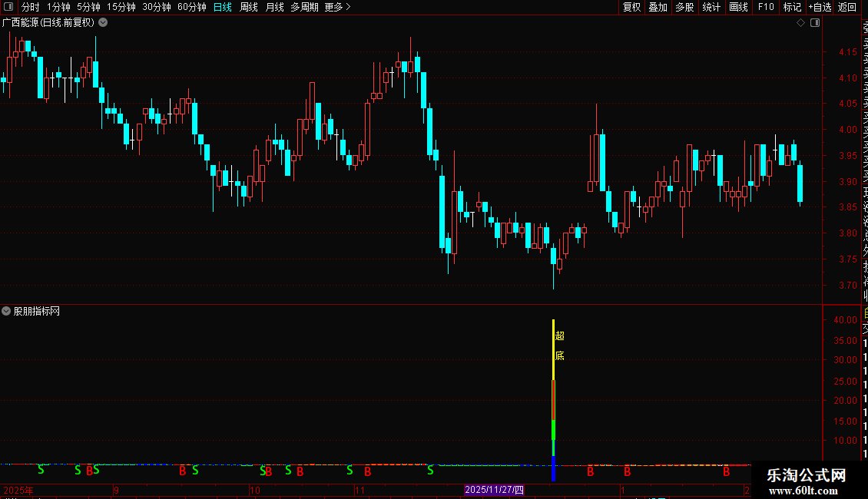
Task: Expand the 更多 periods menu
Action: click(337, 7)
